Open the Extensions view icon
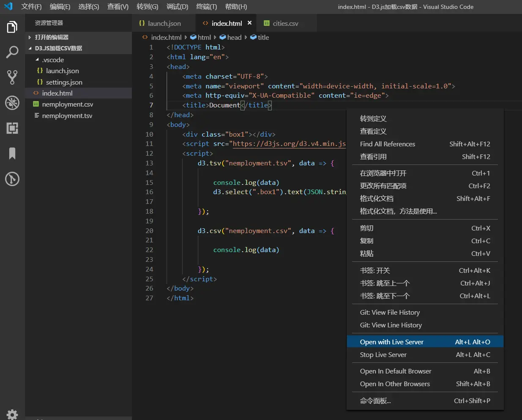Screen dimensions: 522x420 (x=12, y=128)
